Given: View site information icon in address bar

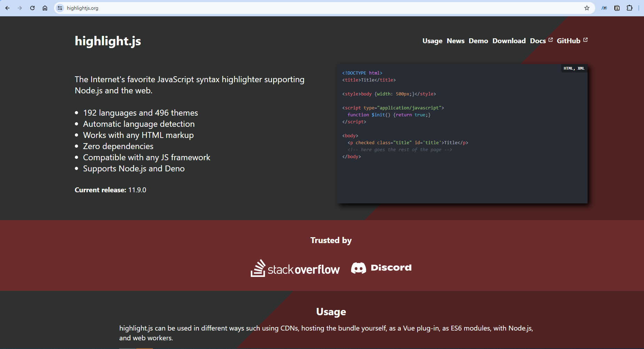Looking at the screenshot, I should (60, 8).
